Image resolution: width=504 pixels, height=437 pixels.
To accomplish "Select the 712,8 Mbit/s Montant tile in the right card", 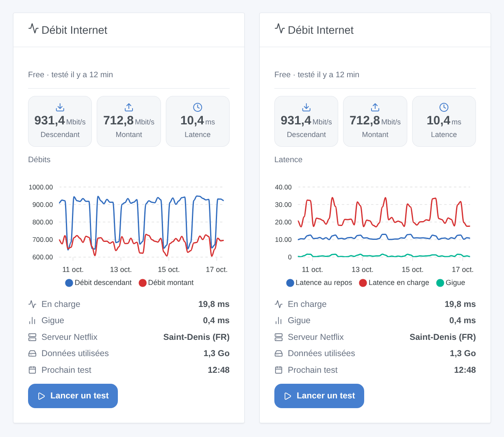I will [375, 121].
